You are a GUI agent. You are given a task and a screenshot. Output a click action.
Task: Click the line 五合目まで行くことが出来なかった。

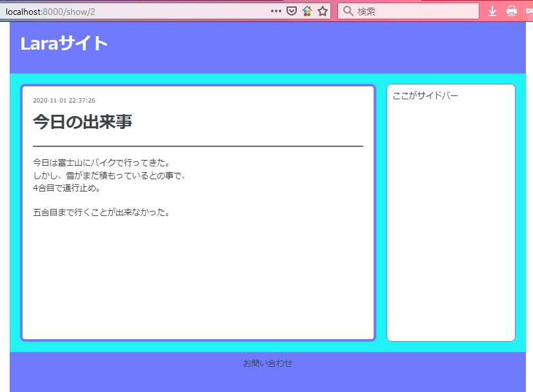point(101,212)
